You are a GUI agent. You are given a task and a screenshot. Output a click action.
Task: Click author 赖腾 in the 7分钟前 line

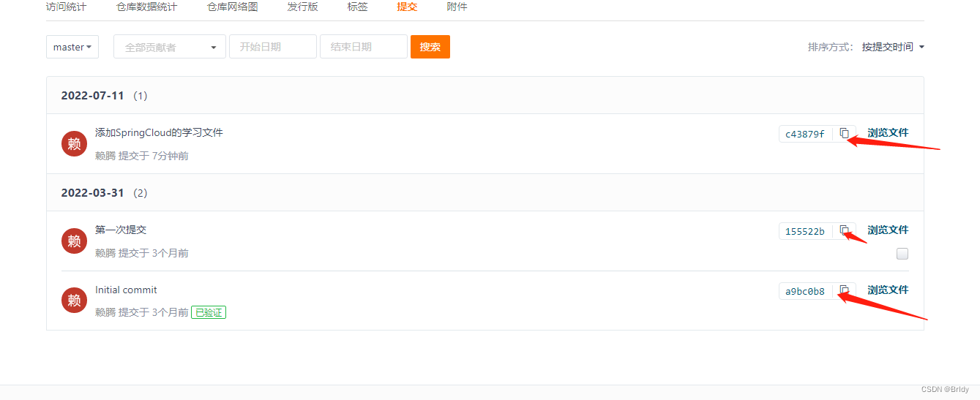[105, 156]
